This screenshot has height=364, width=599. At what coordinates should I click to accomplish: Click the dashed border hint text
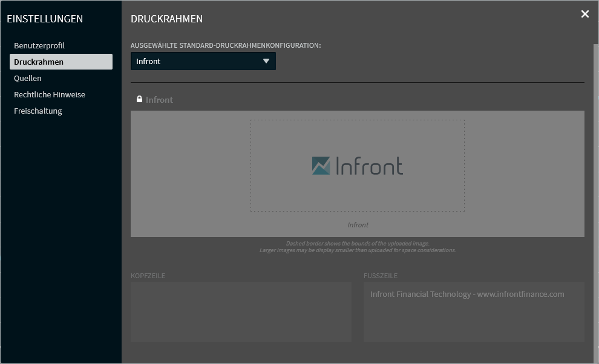point(358,247)
